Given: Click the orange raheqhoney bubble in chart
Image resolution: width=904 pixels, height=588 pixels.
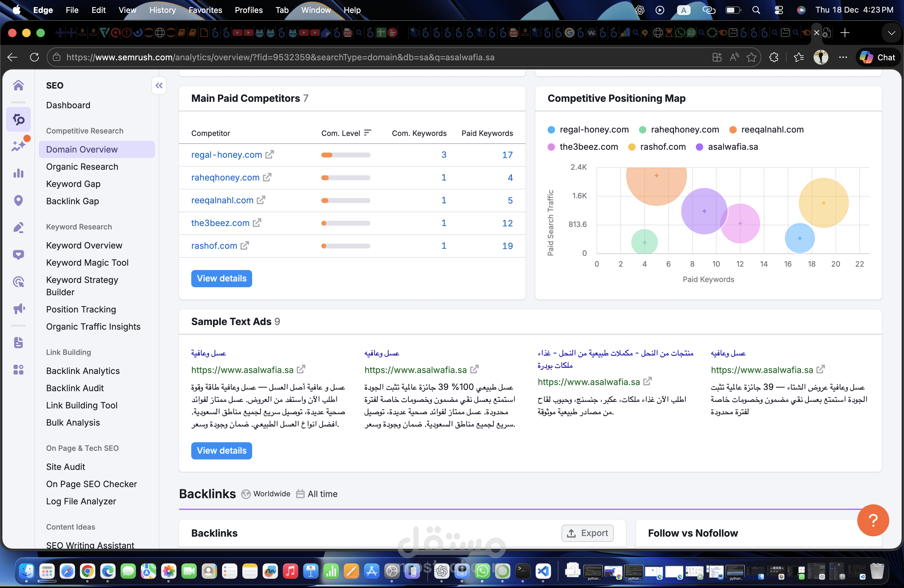Looking at the screenshot, I should 656,179.
